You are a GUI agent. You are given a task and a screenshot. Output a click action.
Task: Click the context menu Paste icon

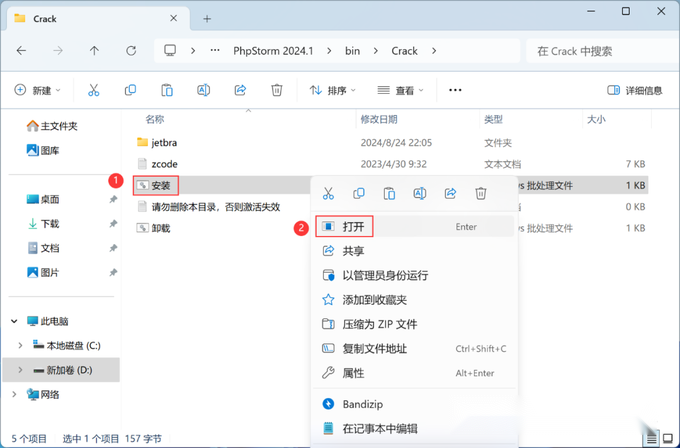pos(389,193)
